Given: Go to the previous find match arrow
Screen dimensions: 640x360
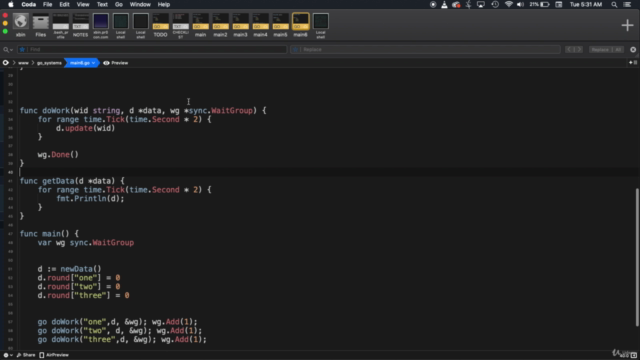Looking at the screenshot, I should (569, 49).
